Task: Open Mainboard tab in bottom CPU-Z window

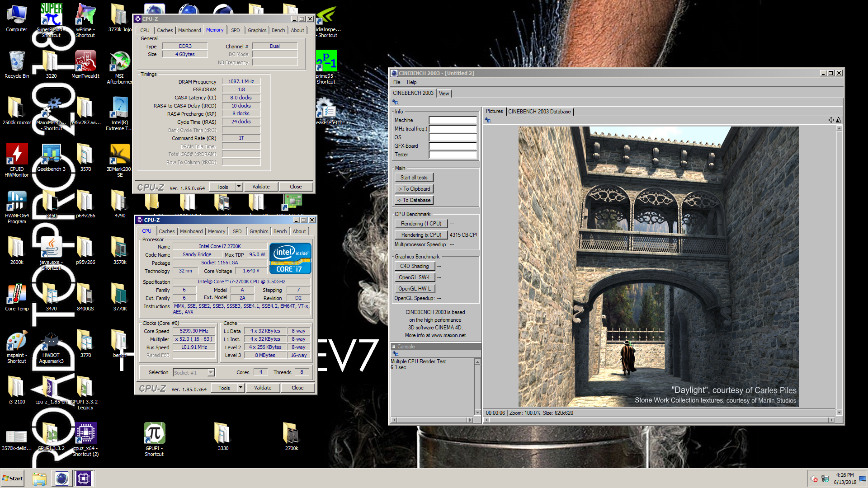Action: [x=191, y=231]
